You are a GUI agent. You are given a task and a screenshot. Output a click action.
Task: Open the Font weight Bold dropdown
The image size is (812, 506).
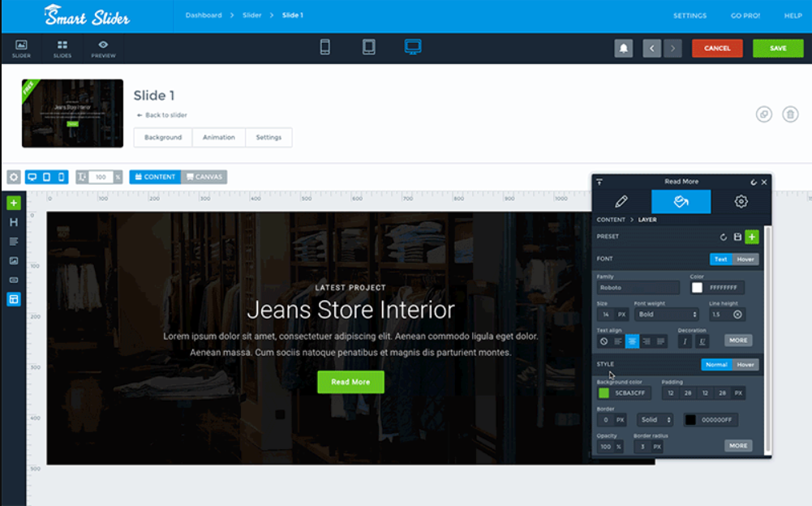(x=667, y=315)
